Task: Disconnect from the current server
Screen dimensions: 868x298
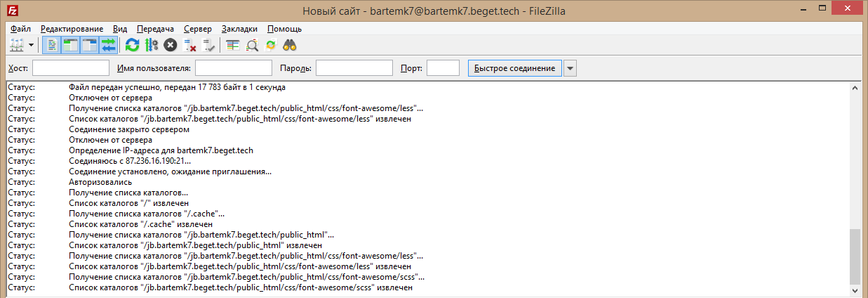Action: tap(189, 45)
